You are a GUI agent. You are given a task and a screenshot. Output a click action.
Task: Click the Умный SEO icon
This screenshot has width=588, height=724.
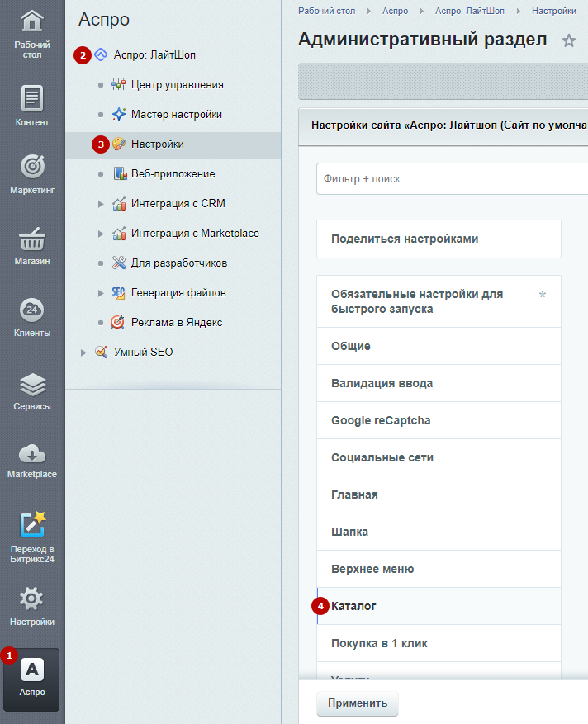(x=101, y=352)
